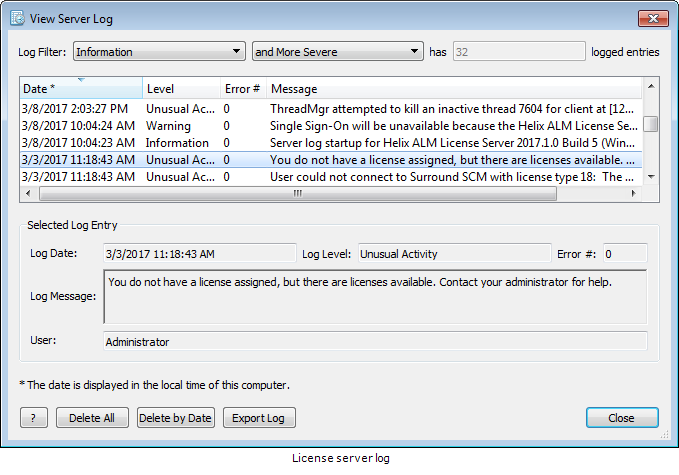Select the ThreadMgr 2:03:27 PM log entry

tap(330, 108)
